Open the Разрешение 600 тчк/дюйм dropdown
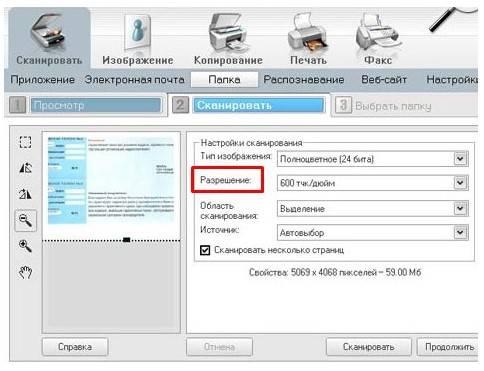 tap(373, 183)
